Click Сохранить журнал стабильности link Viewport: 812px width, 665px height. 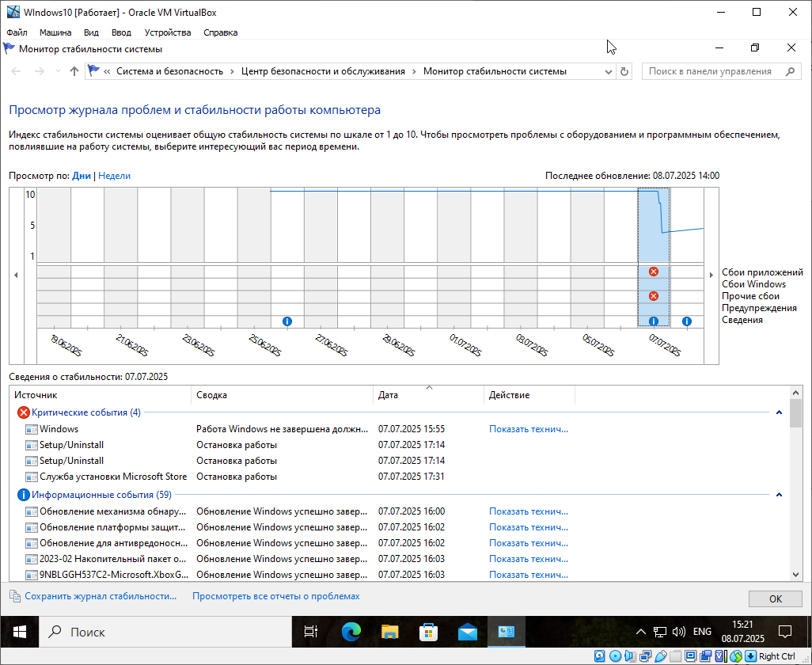pyautogui.click(x=101, y=596)
